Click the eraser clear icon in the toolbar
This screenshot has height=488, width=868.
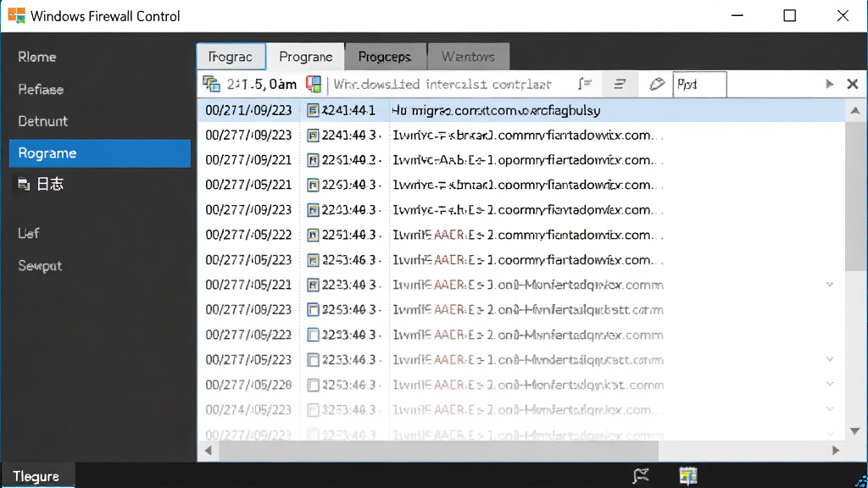point(657,84)
